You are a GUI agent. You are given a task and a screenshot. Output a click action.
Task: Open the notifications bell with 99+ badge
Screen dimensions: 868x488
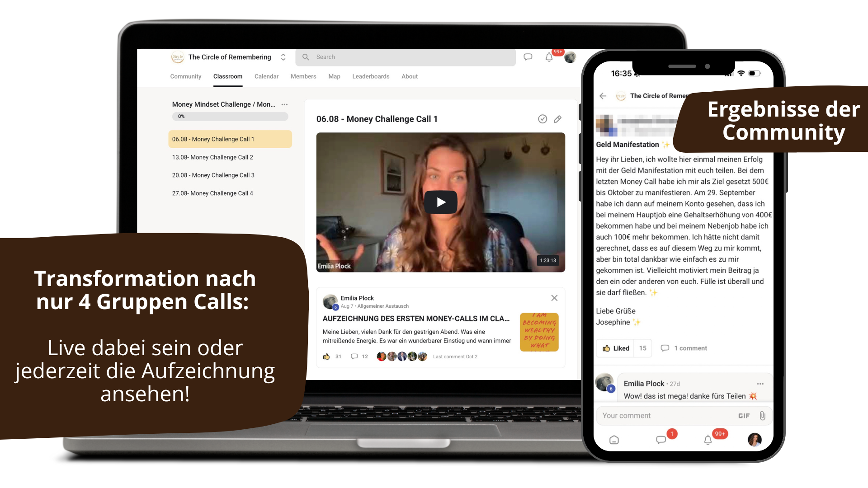(x=549, y=57)
